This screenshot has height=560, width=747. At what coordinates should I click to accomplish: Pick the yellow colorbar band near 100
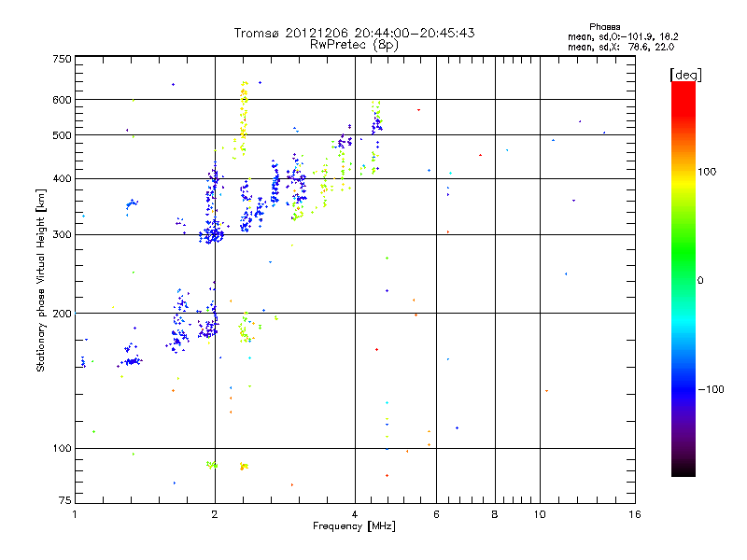(683, 172)
